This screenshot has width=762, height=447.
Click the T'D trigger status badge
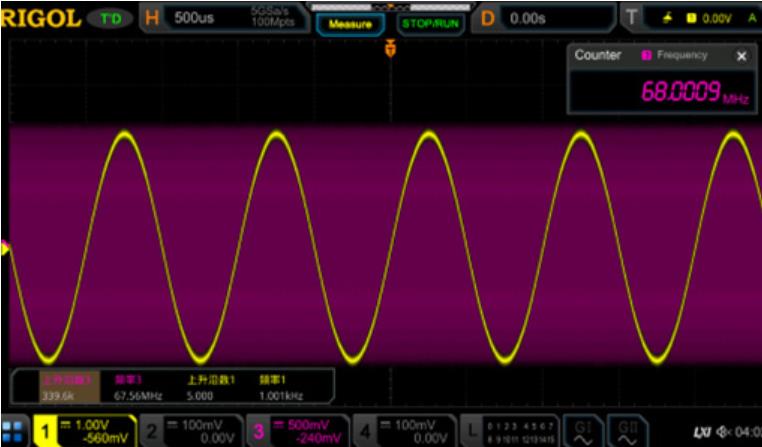click(x=110, y=19)
